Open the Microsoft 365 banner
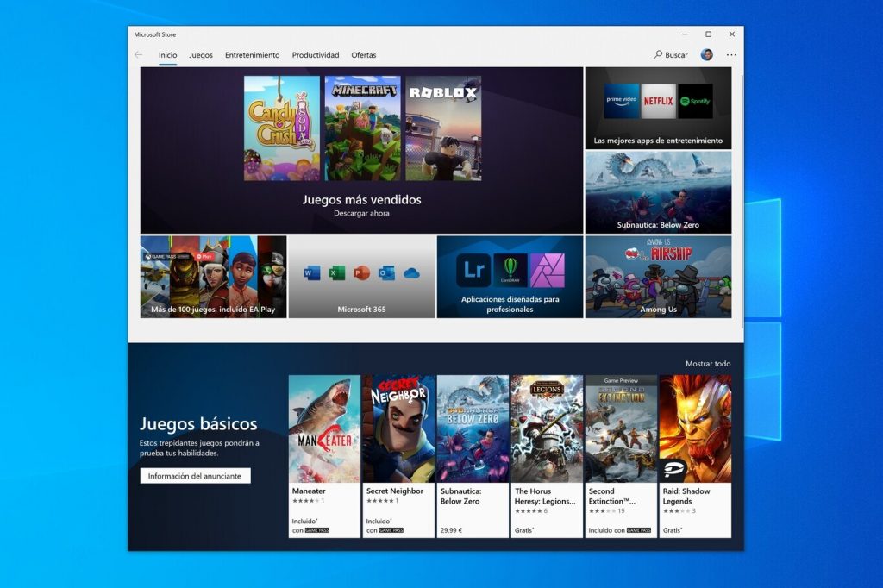883x588 pixels. 361,277
